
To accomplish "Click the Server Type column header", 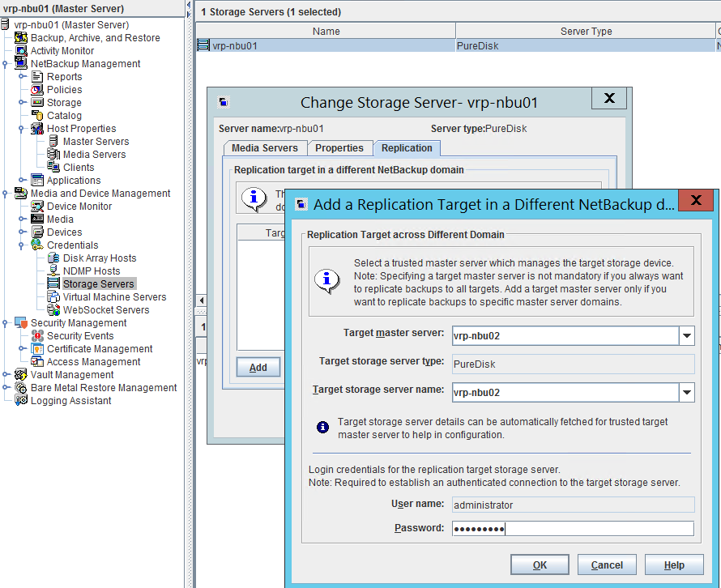I will [x=586, y=32].
